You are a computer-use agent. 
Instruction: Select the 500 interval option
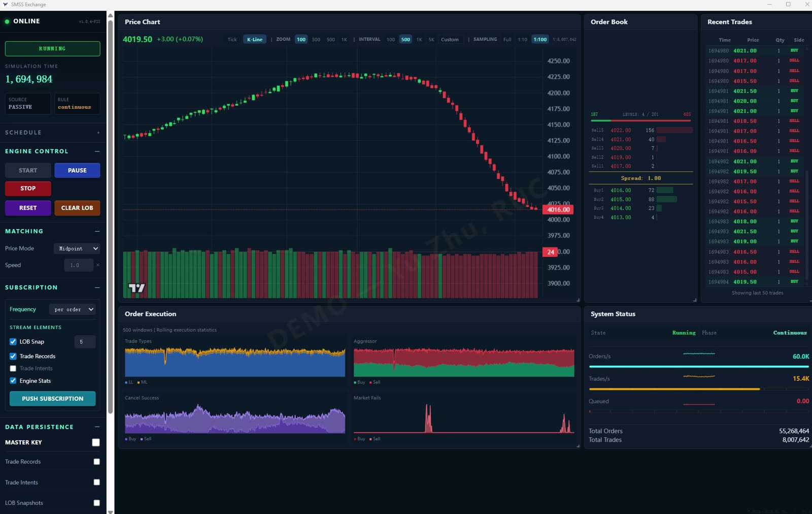(x=405, y=40)
